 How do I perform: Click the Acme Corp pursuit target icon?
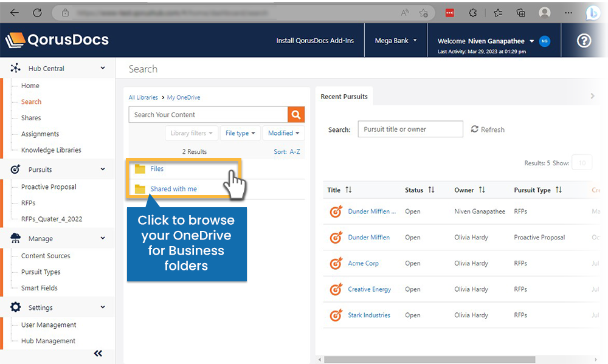[x=336, y=263]
